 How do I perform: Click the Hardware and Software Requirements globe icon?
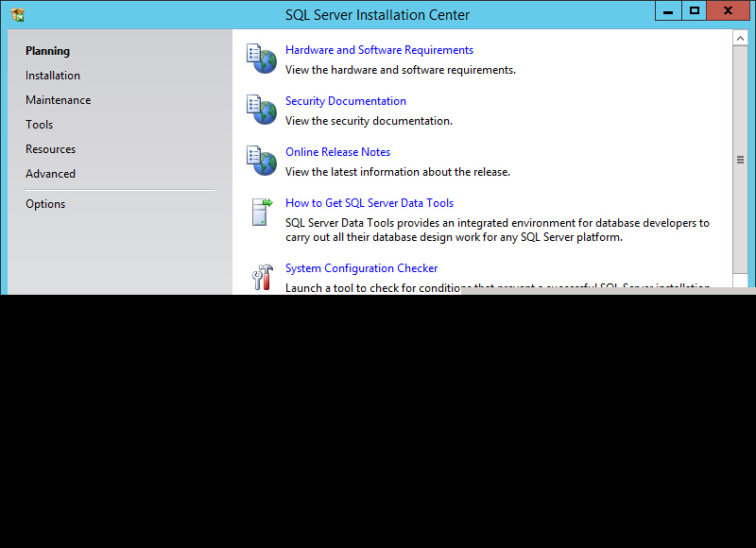click(x=262, y=59)
